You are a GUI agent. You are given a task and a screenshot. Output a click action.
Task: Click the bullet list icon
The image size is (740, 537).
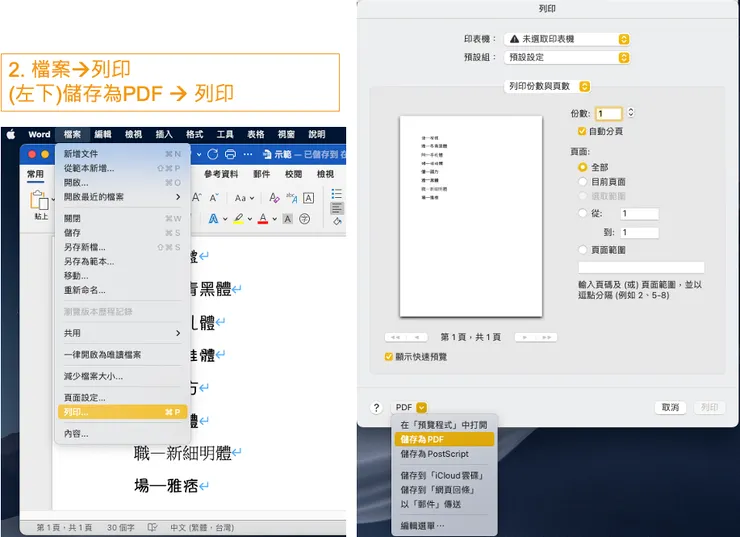336,194
